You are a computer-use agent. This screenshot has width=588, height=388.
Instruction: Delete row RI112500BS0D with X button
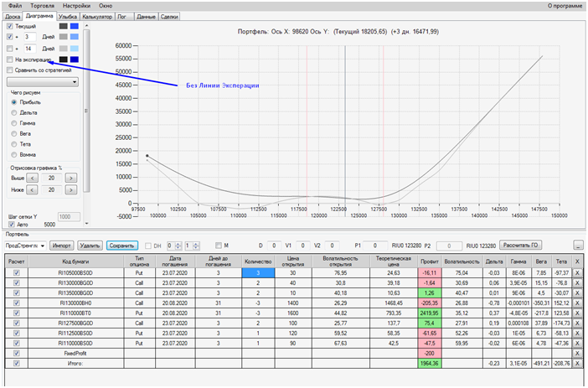(577, 334)
